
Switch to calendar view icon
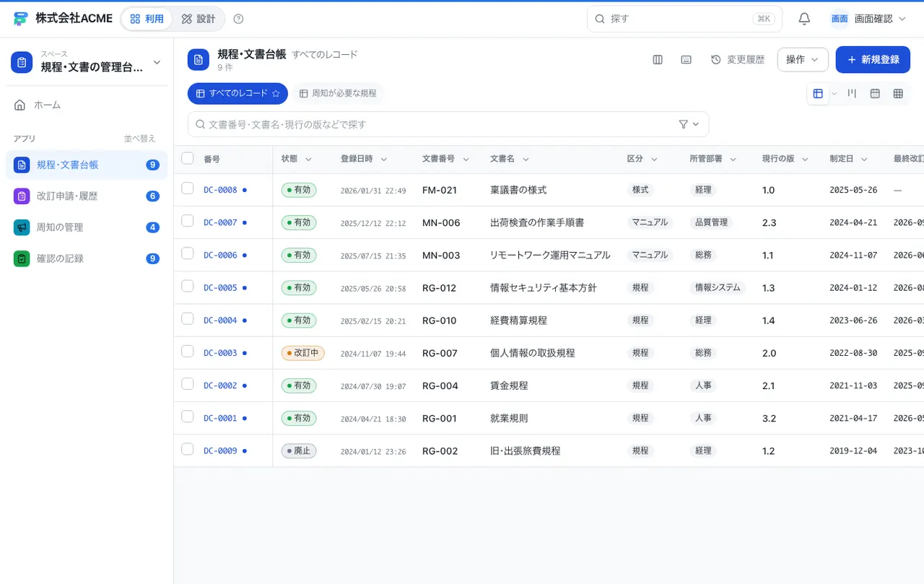click(875, 94)
